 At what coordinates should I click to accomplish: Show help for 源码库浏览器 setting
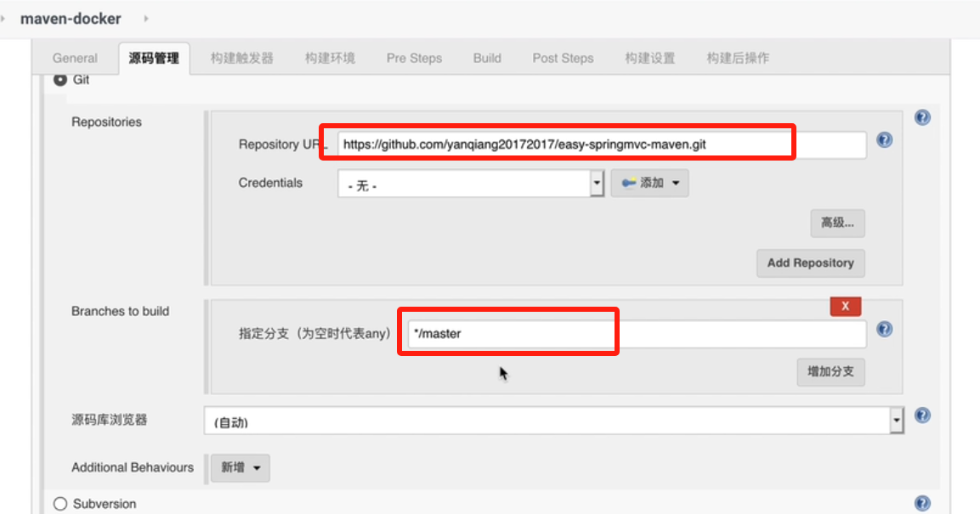(x=922, y=415)
